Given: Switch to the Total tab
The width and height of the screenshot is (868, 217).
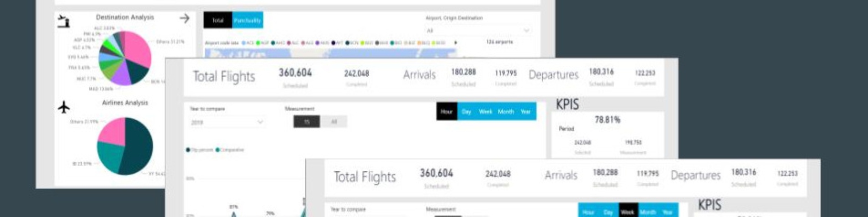Looking at the screenshot, I should pos(218,20).
